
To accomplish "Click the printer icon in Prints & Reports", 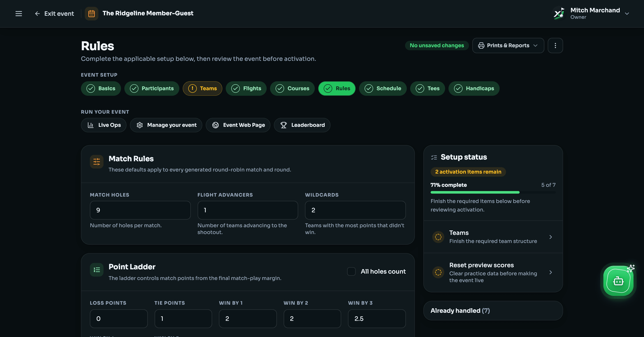I will (481, 46).
